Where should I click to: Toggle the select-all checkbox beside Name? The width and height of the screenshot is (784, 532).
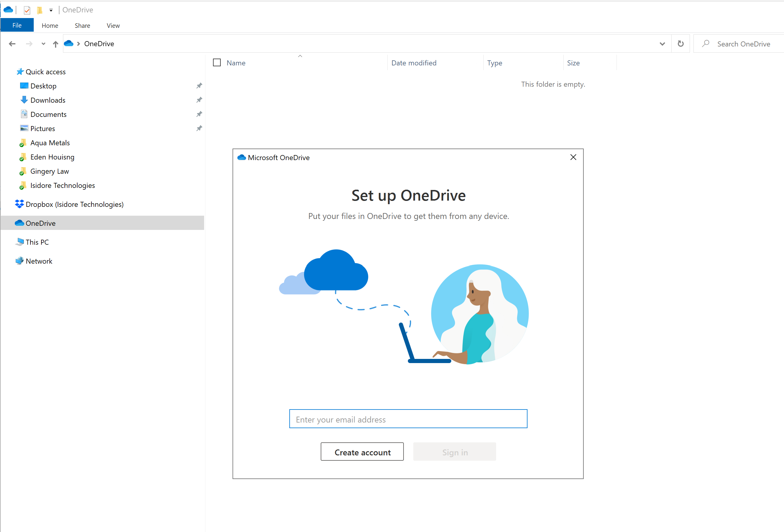coord(217,63)
